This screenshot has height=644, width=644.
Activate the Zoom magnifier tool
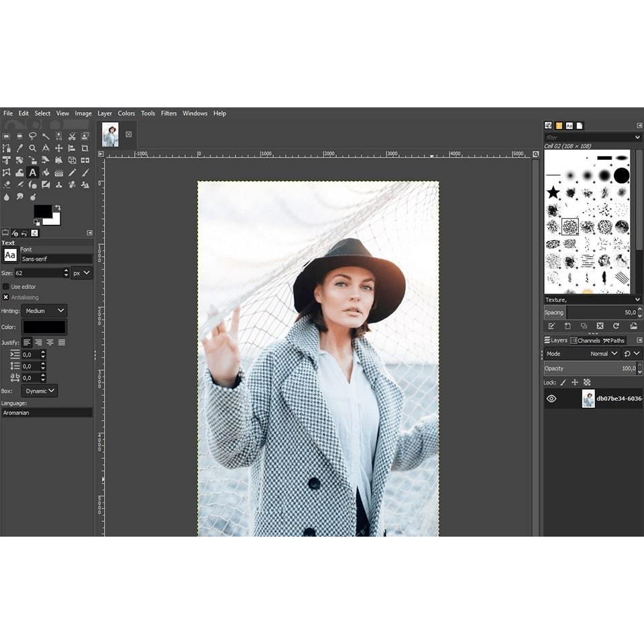tap(32, 148)
